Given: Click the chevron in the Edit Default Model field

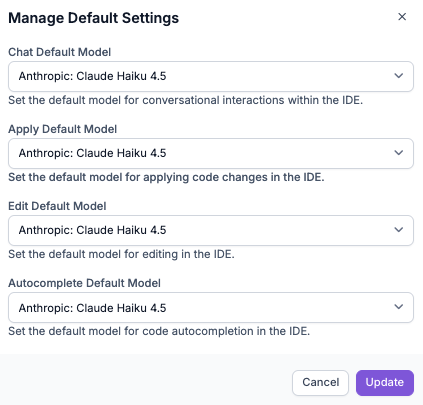Looking at the screenshot, I should (399, 230).
